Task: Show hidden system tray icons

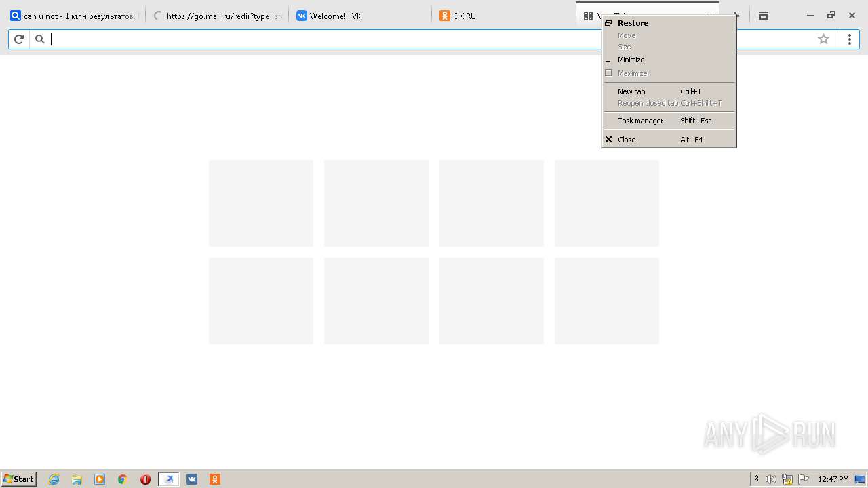Action: (x=756, y=479)
